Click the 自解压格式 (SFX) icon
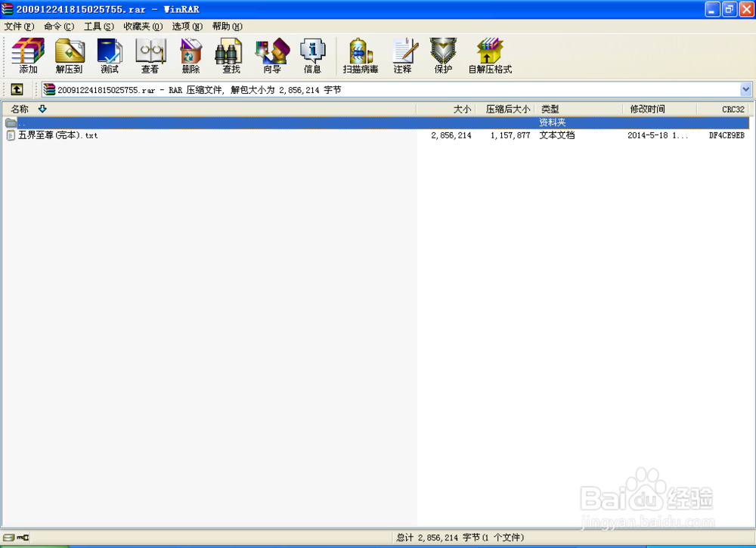756x548 pixels. [490, 55]
